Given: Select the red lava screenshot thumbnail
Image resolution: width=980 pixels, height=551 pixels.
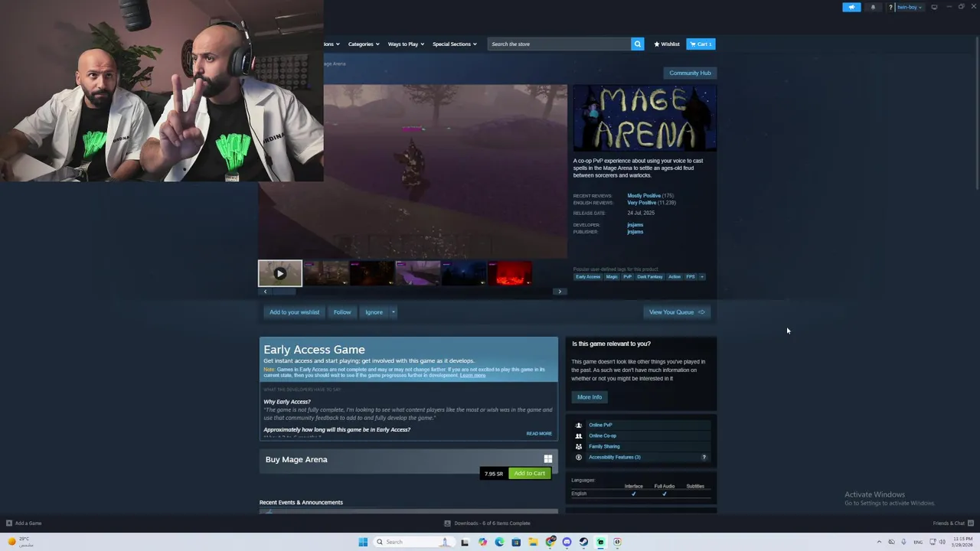Looking at the screenshot, I should click(x=510, y=273).
